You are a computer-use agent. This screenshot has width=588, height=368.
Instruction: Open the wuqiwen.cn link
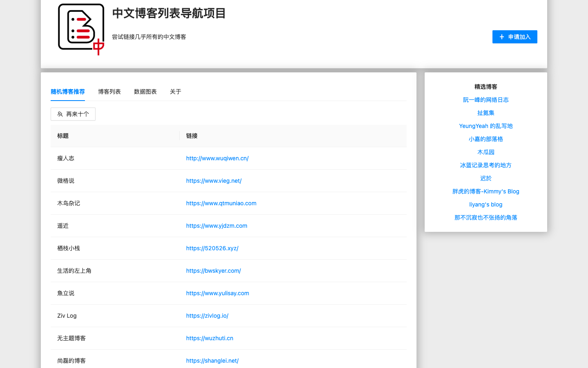[217, 158]
